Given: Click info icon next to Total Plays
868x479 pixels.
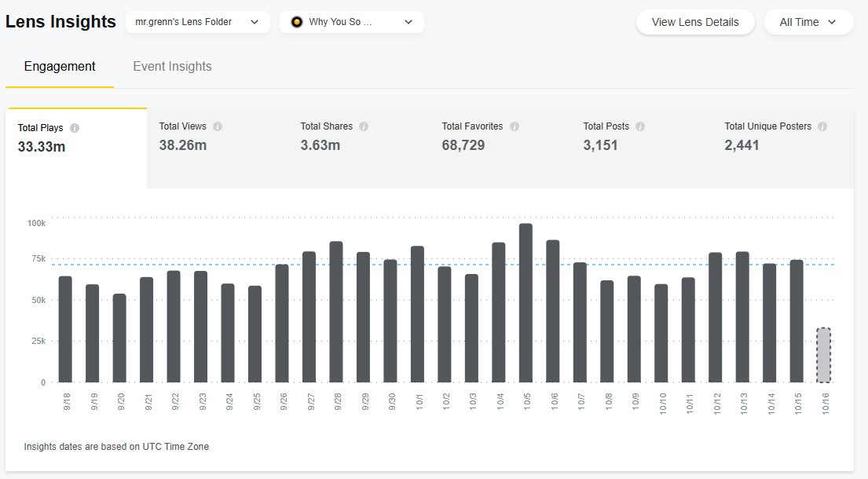Looking at the screenshot, I should (x=75, y=128).
